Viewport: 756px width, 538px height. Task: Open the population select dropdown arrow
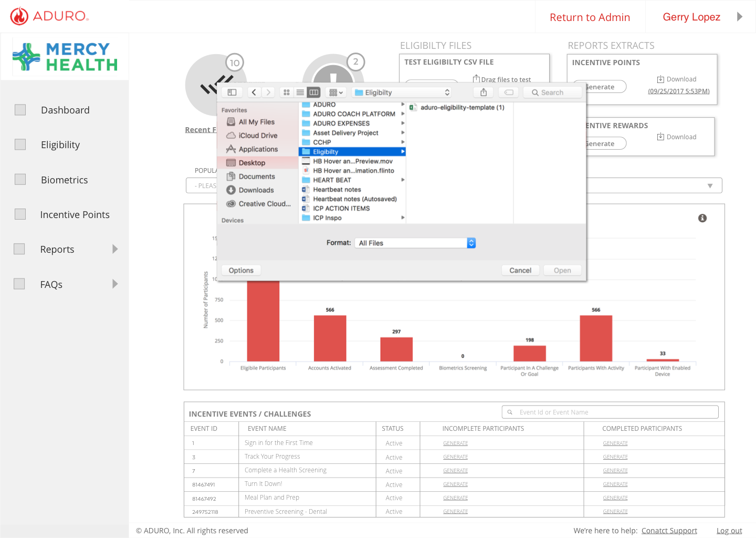710,186
